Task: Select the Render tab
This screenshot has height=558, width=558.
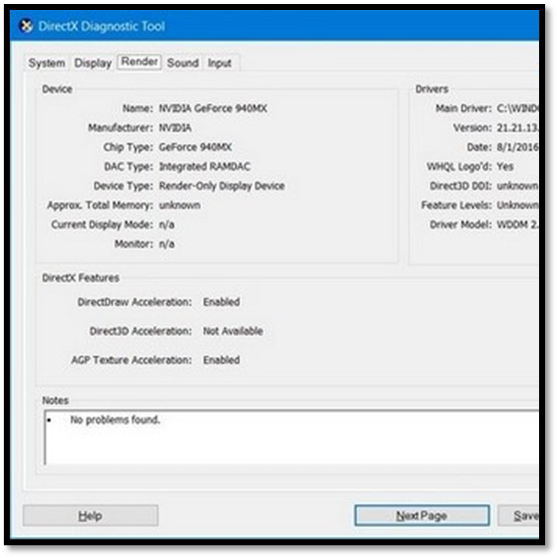Action: 139,62
